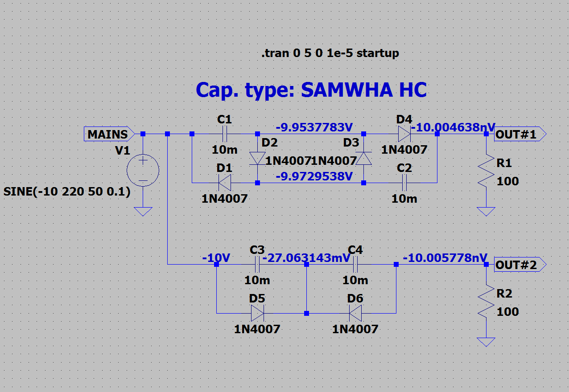Screen dimensions: 569x392
Task: Click the C4 capacitor symbol
Action: coord(355,265)
